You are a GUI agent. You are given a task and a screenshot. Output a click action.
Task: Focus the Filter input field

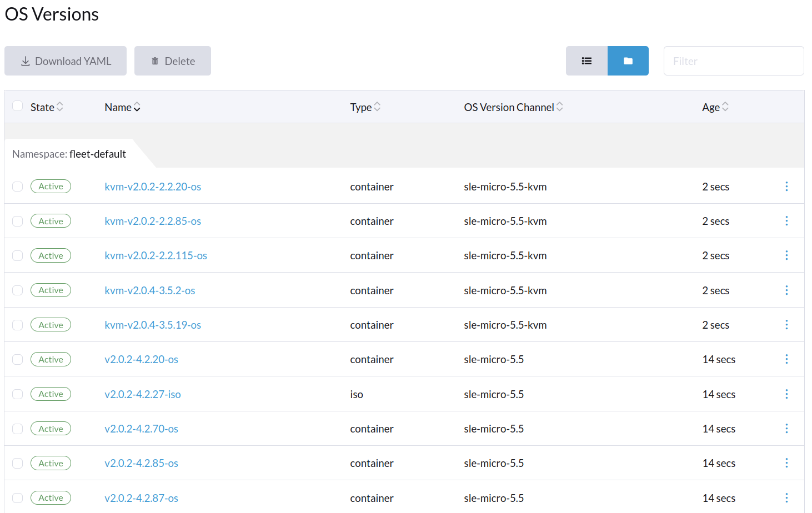[733, 61]
